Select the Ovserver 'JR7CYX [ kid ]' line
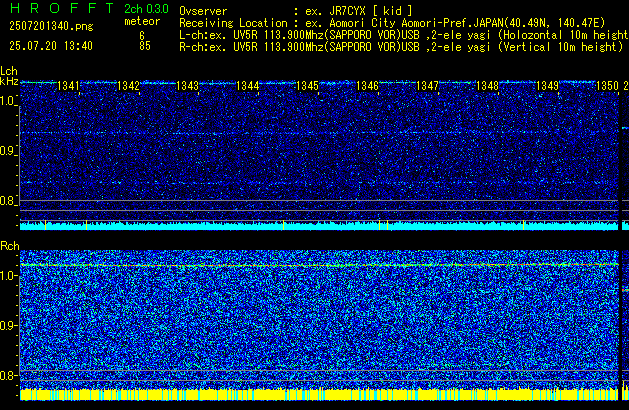 pyautogui.click(x=296, y=11)
